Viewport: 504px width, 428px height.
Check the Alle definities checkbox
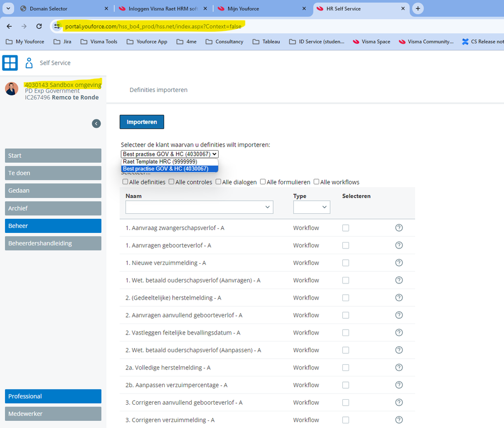[x=125, y=182]
